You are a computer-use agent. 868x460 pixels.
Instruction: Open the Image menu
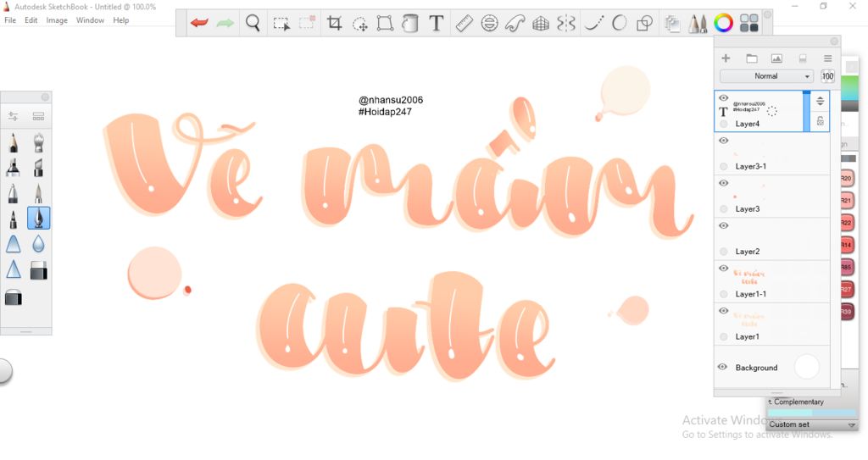(57, 20)
